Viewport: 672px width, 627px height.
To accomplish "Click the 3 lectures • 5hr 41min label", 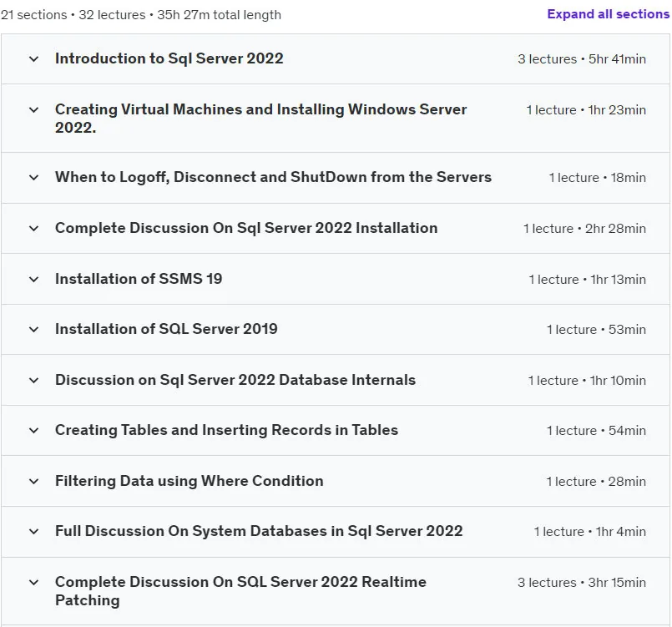I will tap(582, 59).
